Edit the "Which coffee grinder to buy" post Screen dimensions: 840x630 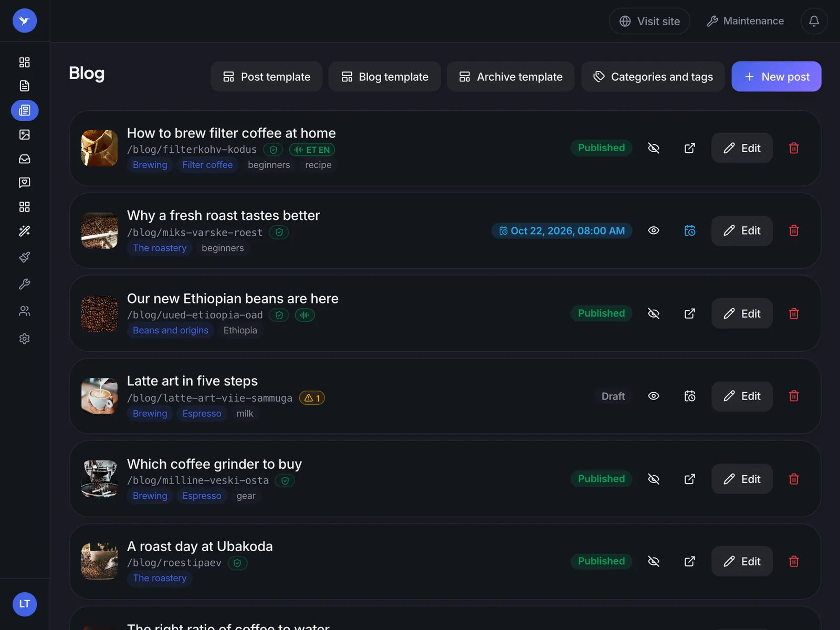click(742, 479)
